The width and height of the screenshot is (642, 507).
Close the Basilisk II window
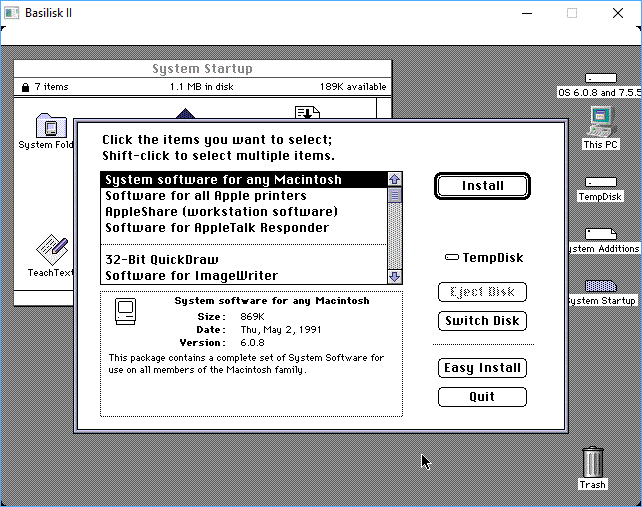[618, 13]
